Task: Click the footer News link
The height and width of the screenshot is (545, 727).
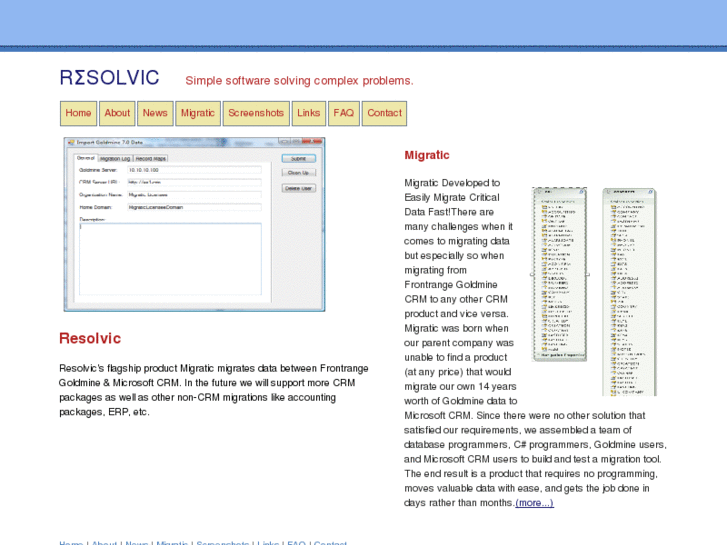Action: click(137, 542)
